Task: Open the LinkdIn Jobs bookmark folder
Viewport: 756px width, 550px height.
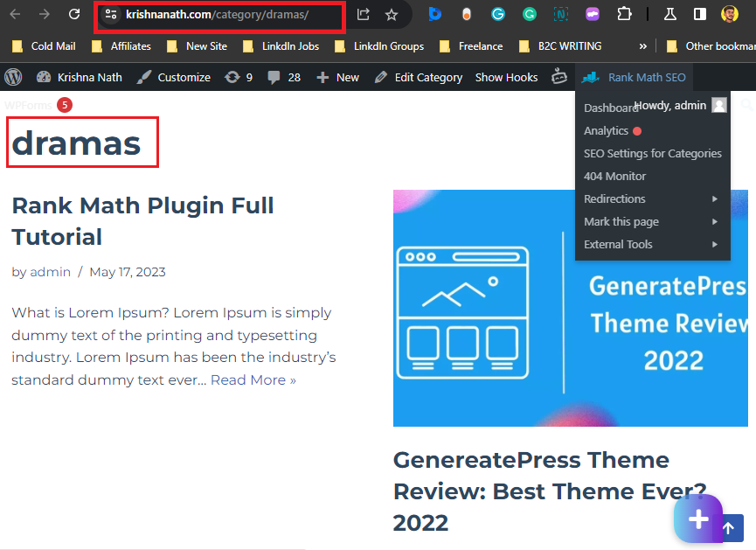Action: [x=281, y=46]
